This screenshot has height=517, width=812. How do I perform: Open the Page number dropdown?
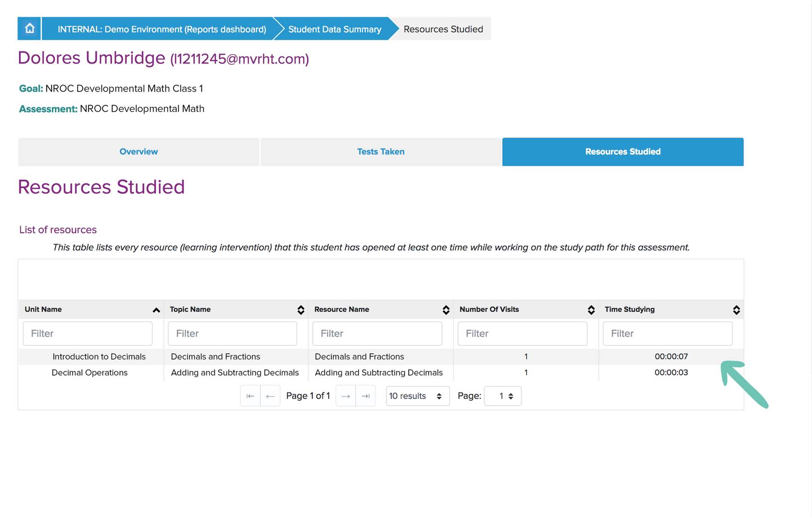[502, 395]
